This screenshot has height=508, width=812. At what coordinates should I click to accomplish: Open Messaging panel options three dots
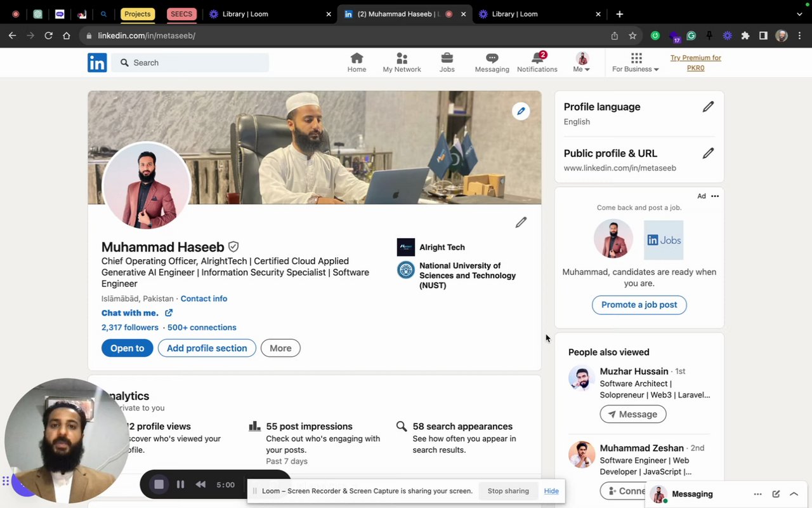(x=757, y=494)
